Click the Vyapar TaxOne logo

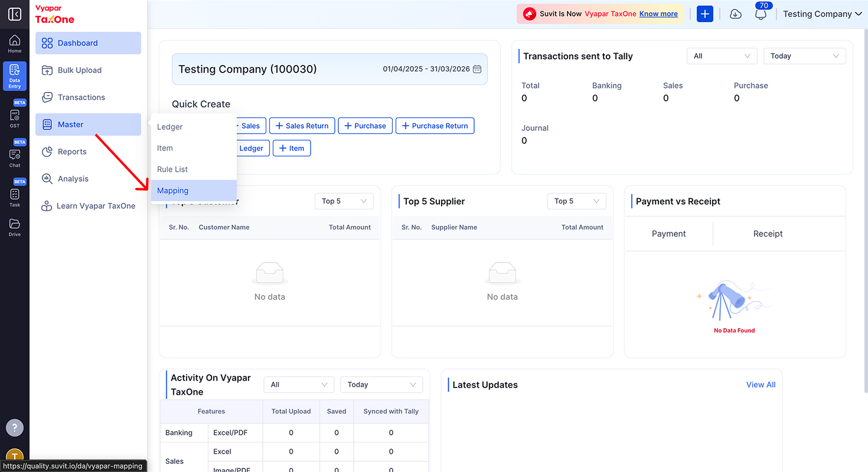click(55, 15)
